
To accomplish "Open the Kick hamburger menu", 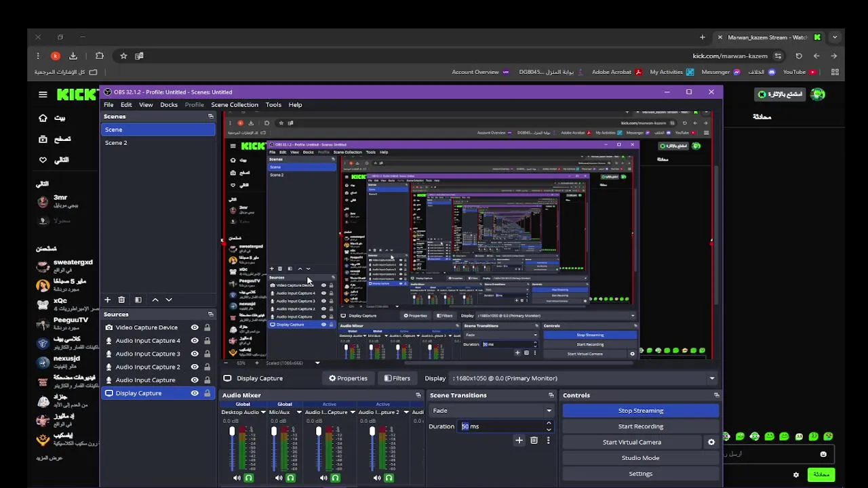I will click(x=43, y=95).
